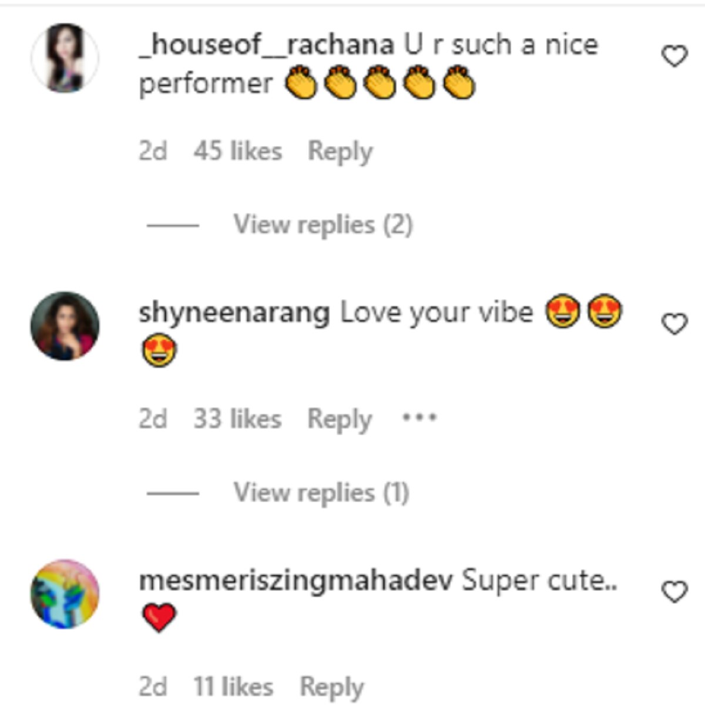Like the shyneenarang comment
705x728 pixels.
click(x=674, y=324)
